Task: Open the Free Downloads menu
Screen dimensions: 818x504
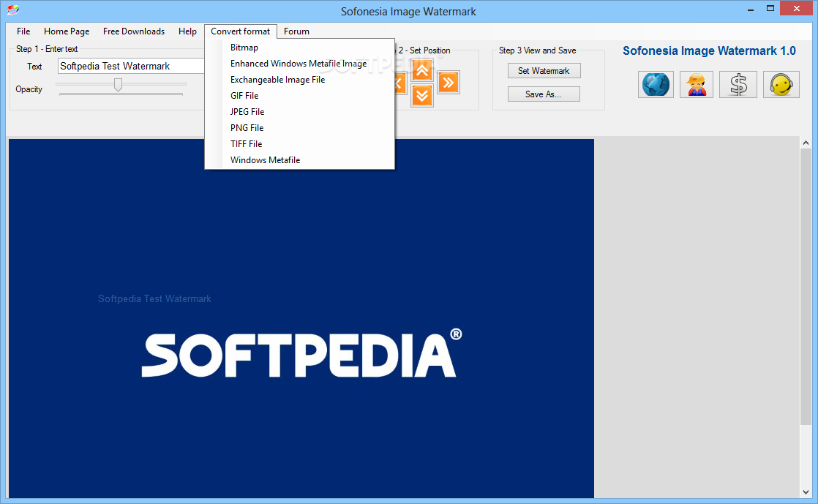Action: (134, 31)
